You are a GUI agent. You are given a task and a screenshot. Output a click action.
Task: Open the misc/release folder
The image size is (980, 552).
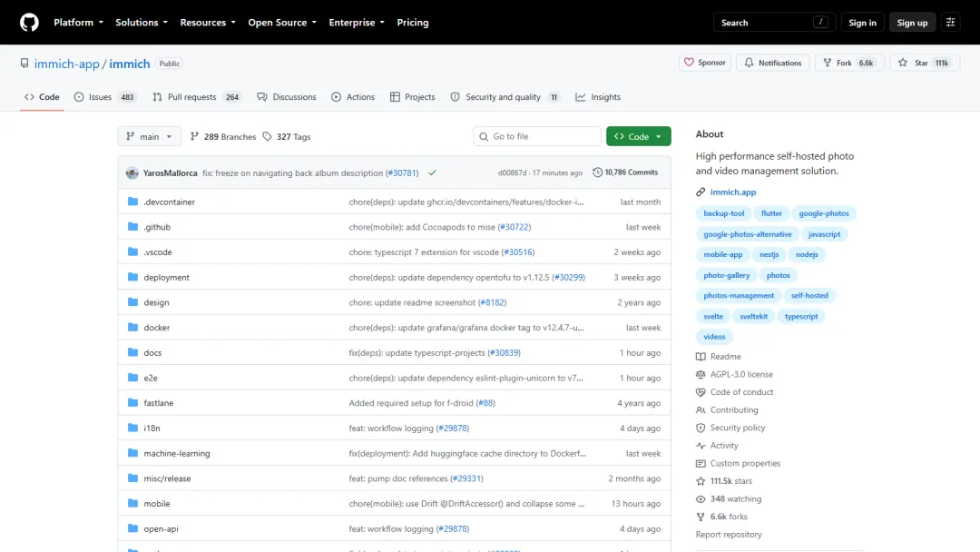point(167,478)
